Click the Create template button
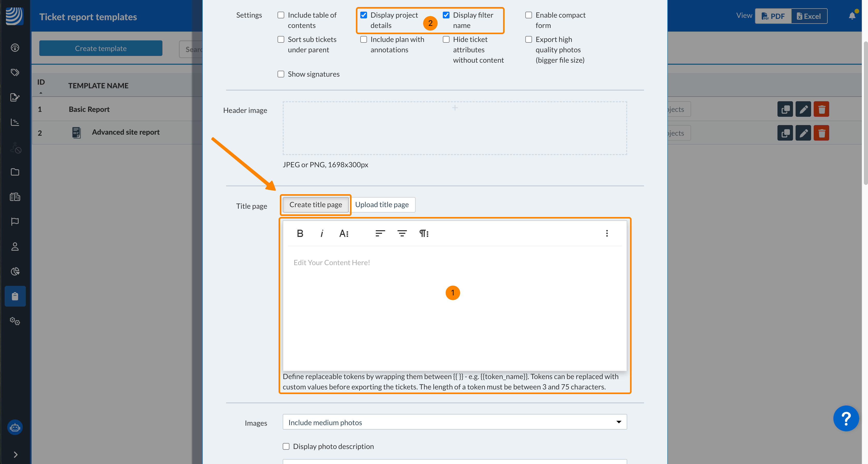The image size is (868, 464). (x=100, y=48)
